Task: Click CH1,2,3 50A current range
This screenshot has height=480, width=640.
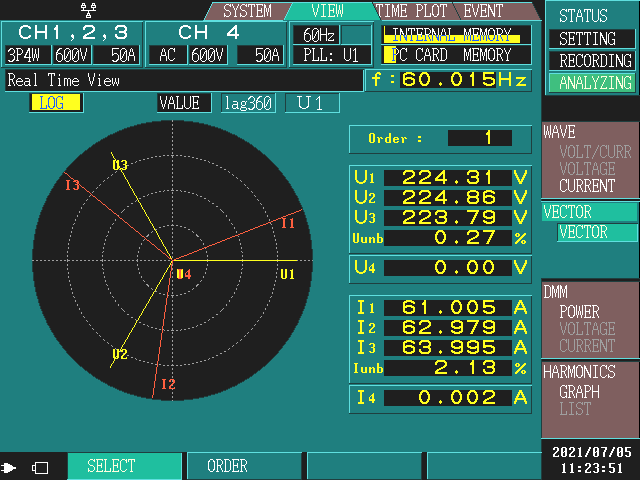Action: [116, 55]
